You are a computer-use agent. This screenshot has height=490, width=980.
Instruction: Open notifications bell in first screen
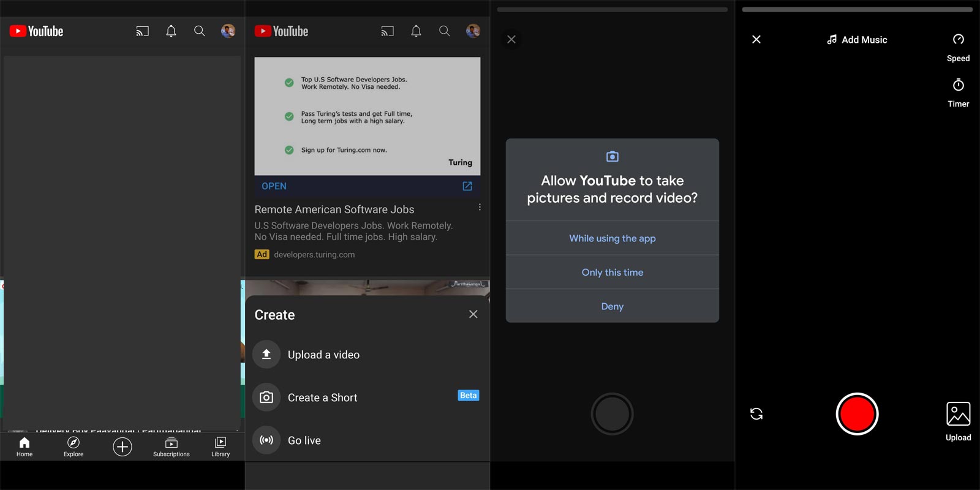tap(171, 31)
